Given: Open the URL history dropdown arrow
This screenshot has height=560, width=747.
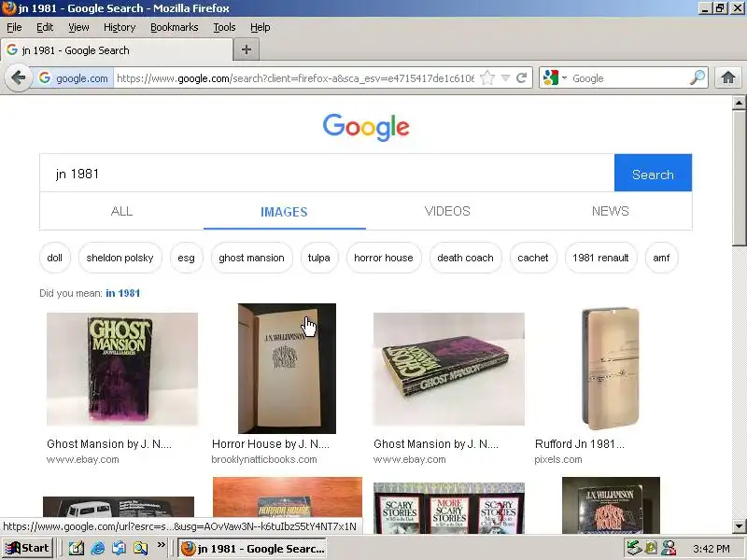Looking at the screenshot, I should pos(505,78).
